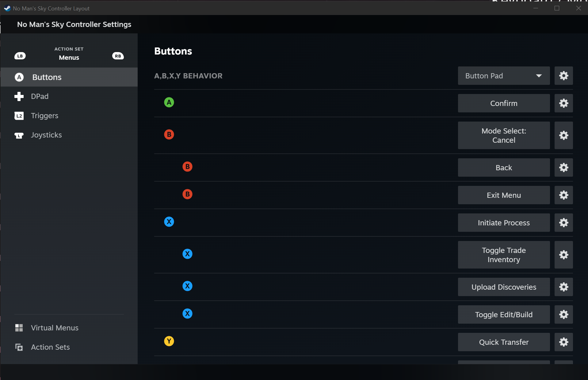588x380 pixels.
Task: Click the Back binding button
Action: tap(504, 167)
